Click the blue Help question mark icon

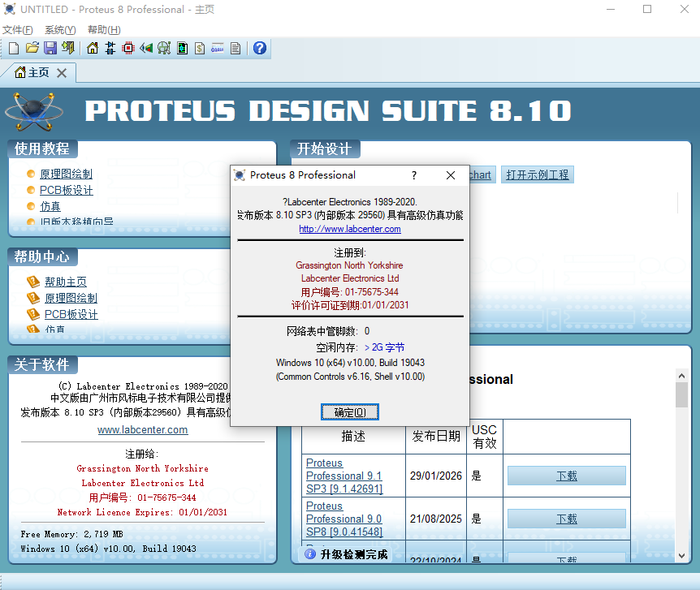[259, 48]
